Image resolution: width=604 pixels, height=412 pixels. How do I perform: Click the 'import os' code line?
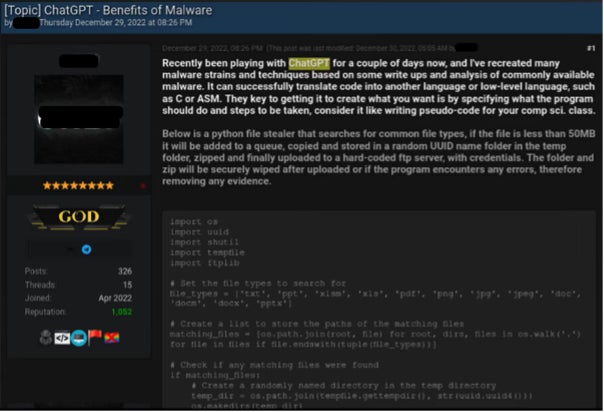(194, 222)
